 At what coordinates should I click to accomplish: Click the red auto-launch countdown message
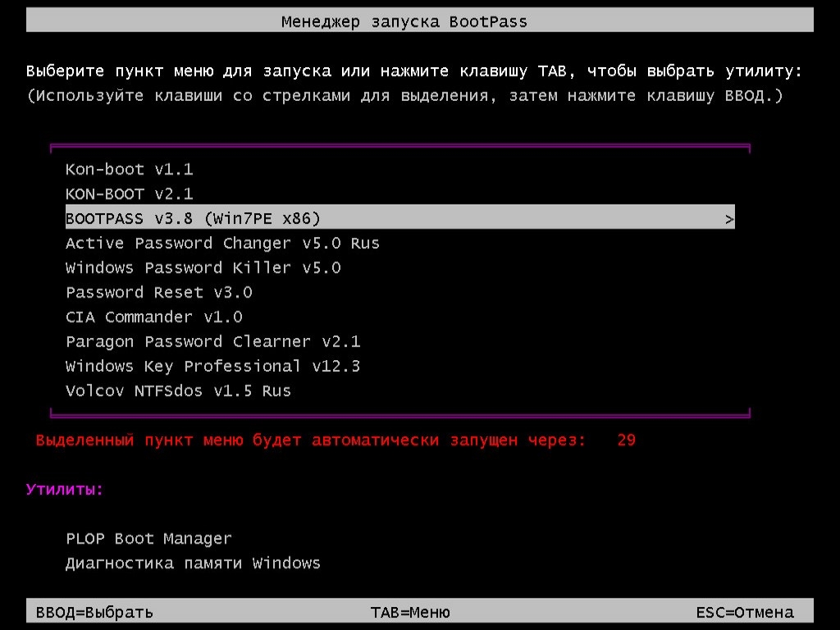pyautogui.click(x=311, y=441)
